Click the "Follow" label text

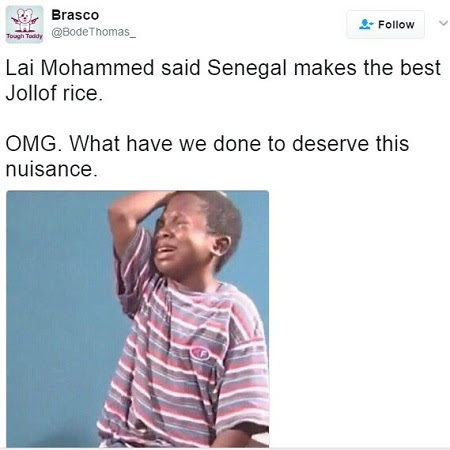point(396,25)
